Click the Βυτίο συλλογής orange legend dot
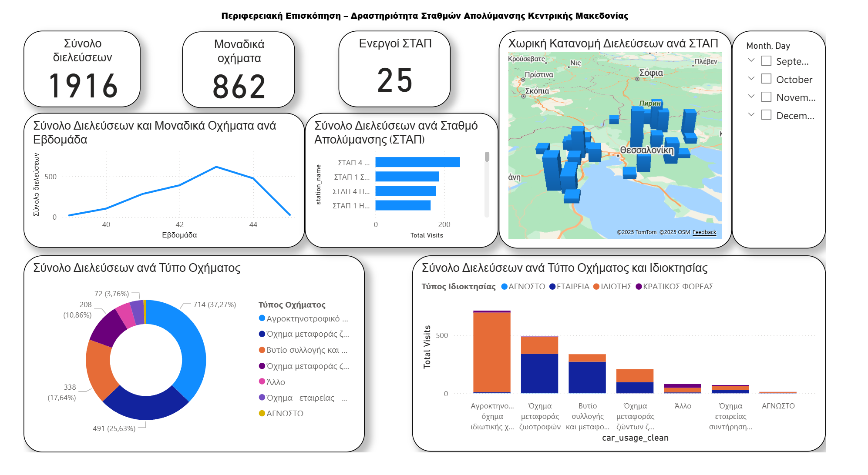The width and height of the screenshot is (868, 475). (x=262, y=350)
